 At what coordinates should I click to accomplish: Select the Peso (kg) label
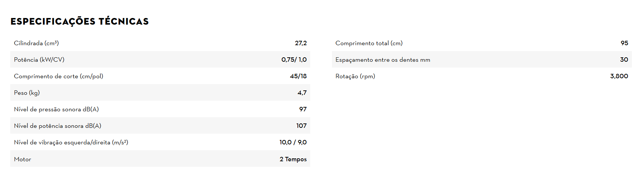(27, 93)
